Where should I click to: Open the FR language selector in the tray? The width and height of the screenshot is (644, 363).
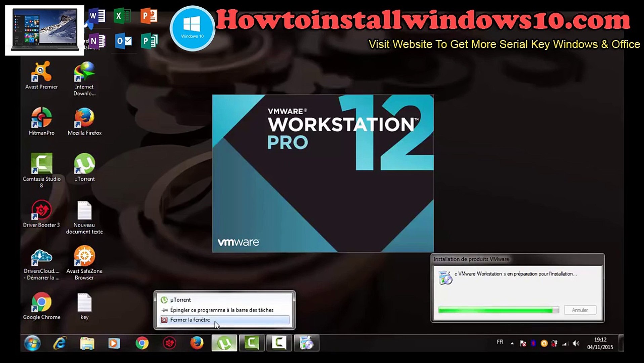tap(500, 342)
